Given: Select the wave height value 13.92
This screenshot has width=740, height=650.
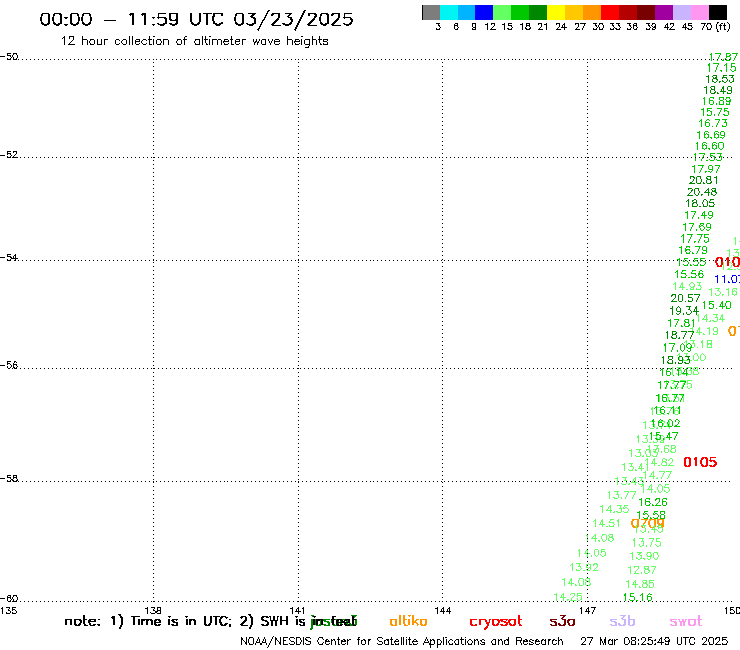Looking at the screenshot, I should tap(584, 567).
